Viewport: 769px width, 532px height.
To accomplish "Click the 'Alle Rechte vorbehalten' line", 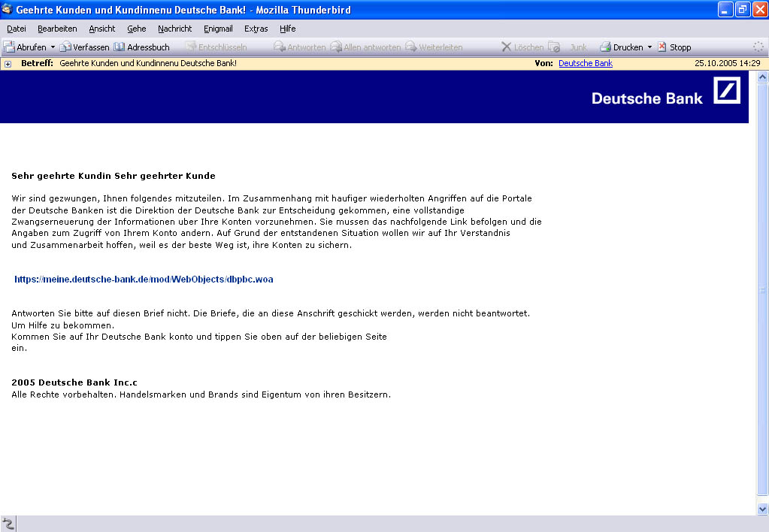I will (x=201, y=394).
